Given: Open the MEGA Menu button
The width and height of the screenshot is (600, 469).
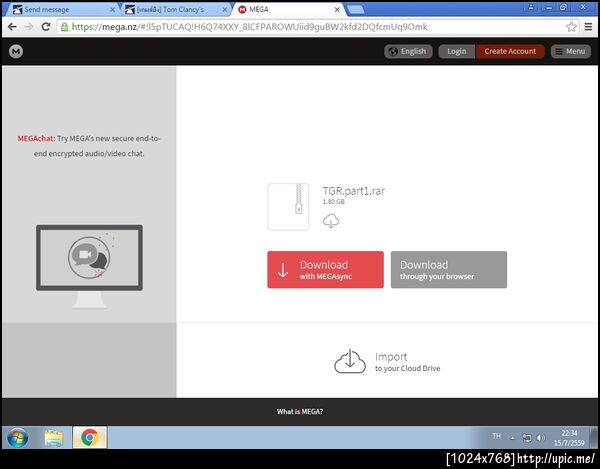Looking at the screenshot, I should click(571, 51).
